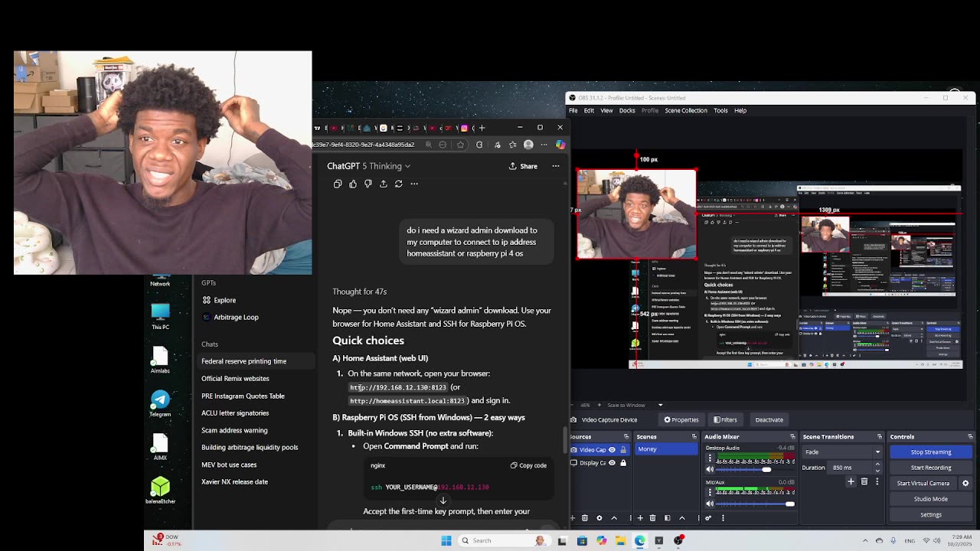Toggle lock on Video Capture source

pyautogui.click(x=622, y=450)
